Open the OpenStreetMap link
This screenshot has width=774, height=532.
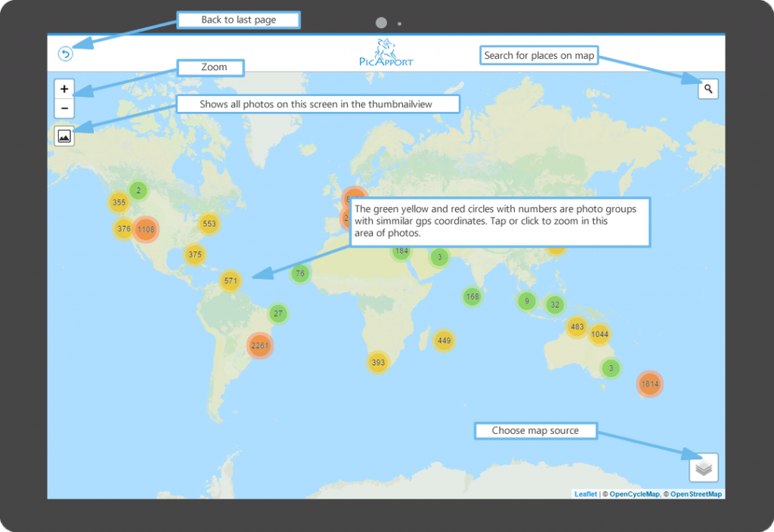click(x=695, y=494)
